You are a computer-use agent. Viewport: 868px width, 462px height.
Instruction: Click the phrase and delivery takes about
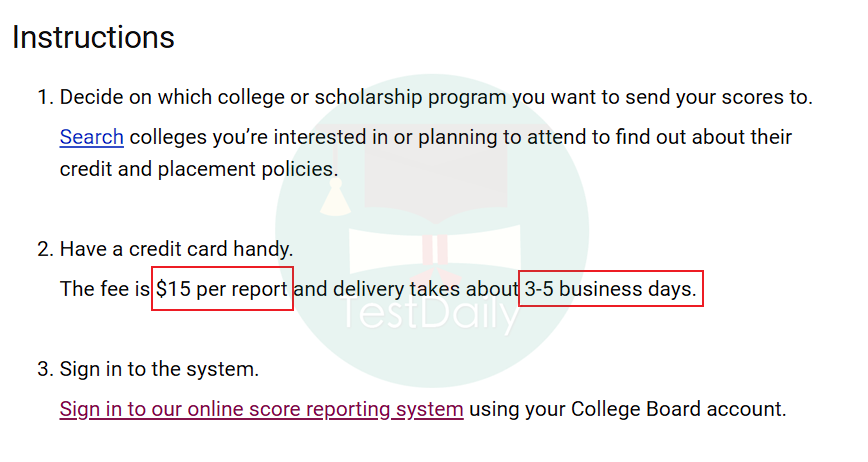coord(406,289)
